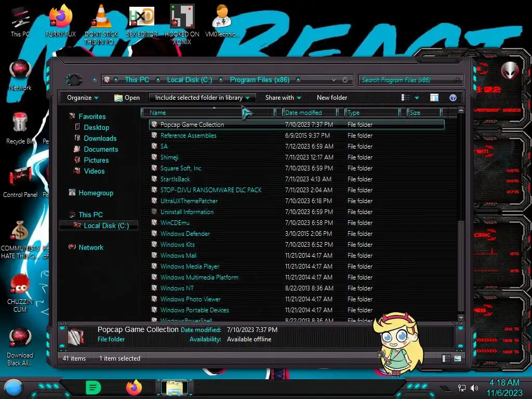The height and width of the screenshot is (399, 532).
Task: Select Desktop under Favorites
Action: coord(96,127)
